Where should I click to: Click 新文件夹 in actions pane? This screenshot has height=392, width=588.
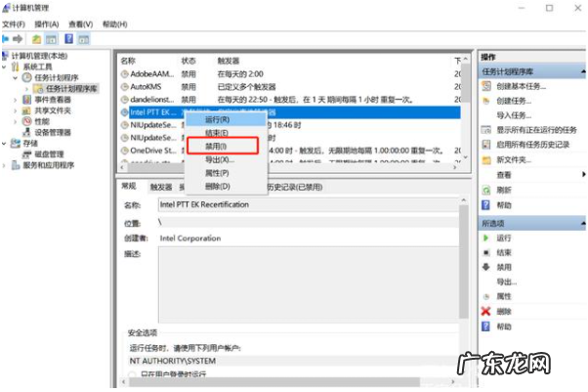(514, 160)
